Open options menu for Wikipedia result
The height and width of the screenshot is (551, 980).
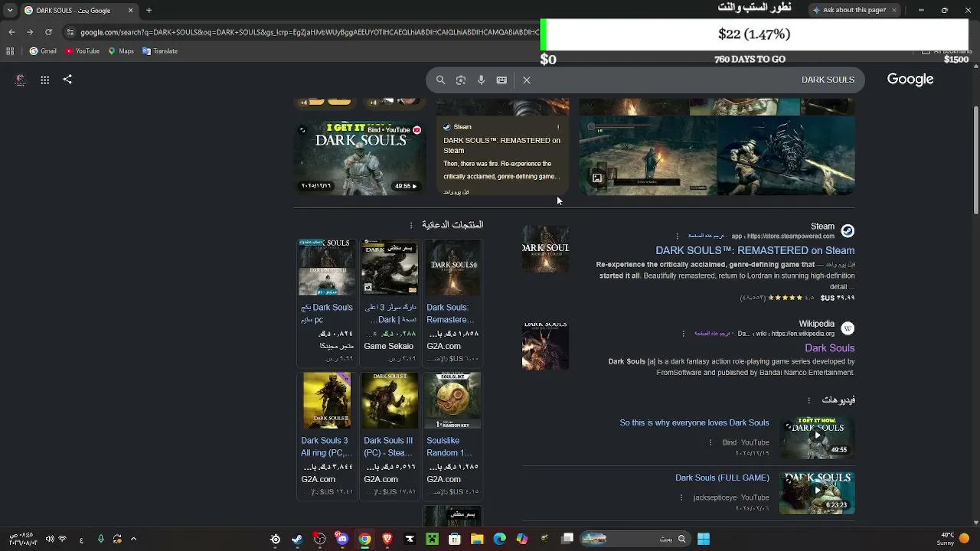pos(684,333)
